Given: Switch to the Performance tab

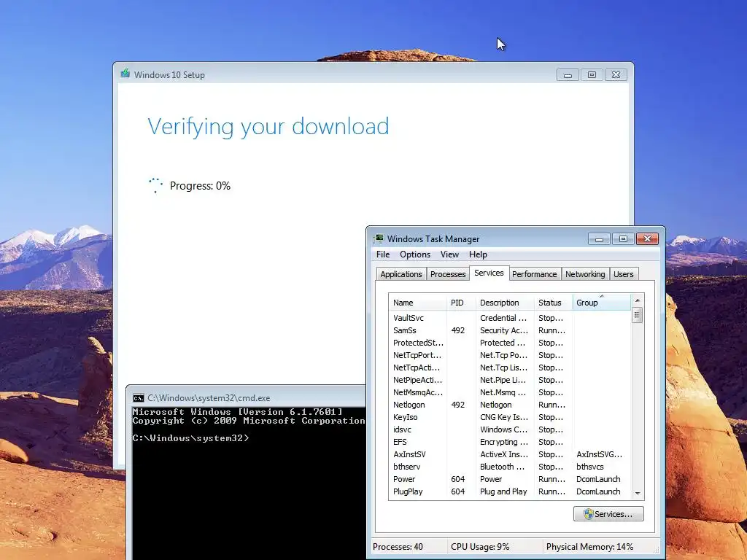Looking at the screenshot, I should point(534,274).
